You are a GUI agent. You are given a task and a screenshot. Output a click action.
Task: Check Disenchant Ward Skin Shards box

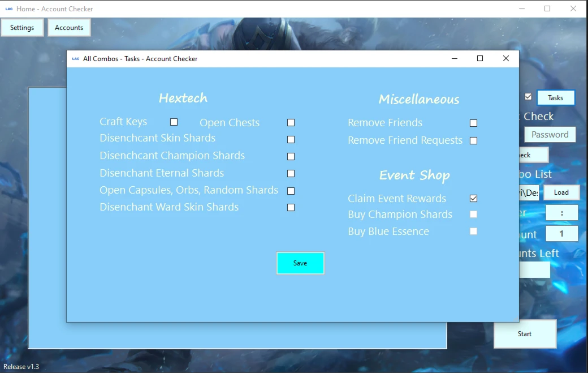(x=291, y=208)
